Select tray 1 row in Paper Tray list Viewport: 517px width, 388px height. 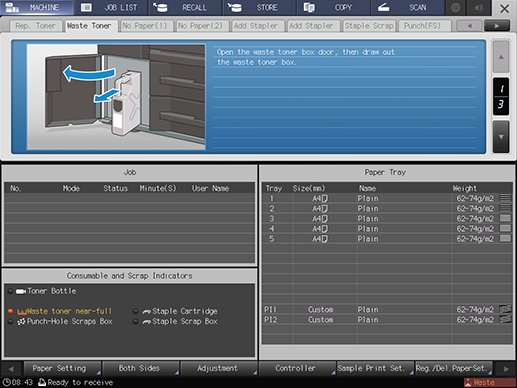pos(387,198)
